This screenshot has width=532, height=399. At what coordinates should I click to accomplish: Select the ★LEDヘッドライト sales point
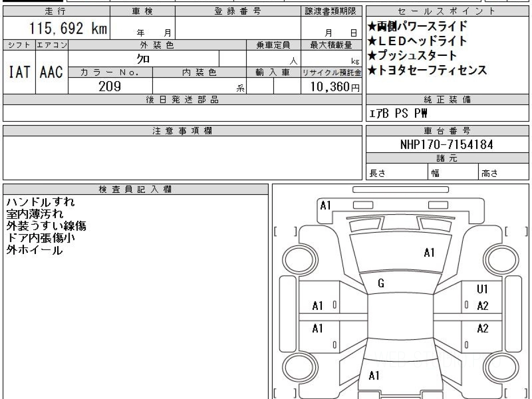(417, 41)
